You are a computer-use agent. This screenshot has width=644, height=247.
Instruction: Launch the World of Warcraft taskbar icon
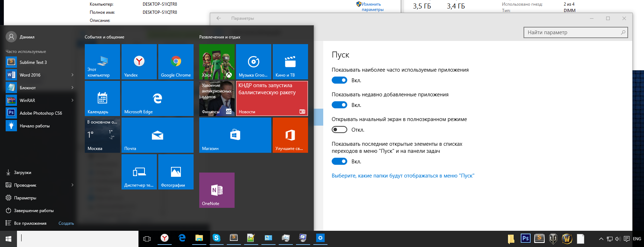(567, 239)
